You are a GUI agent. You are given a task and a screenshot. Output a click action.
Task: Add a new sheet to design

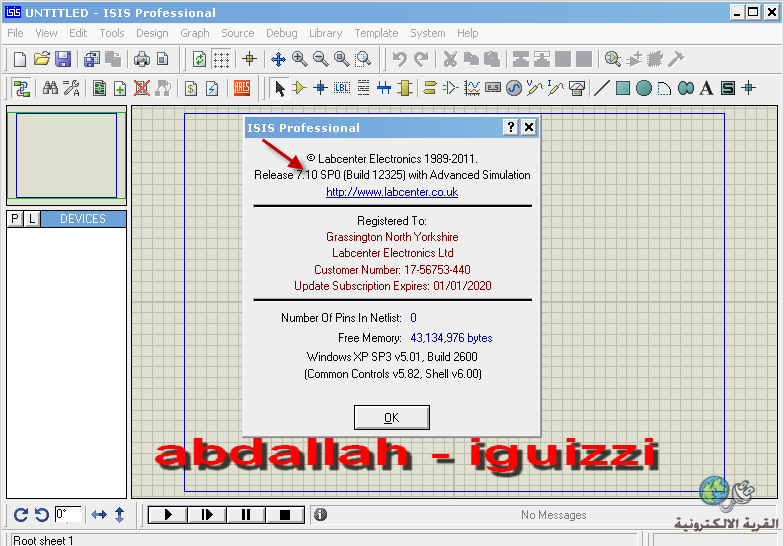(x=120, y=89)
